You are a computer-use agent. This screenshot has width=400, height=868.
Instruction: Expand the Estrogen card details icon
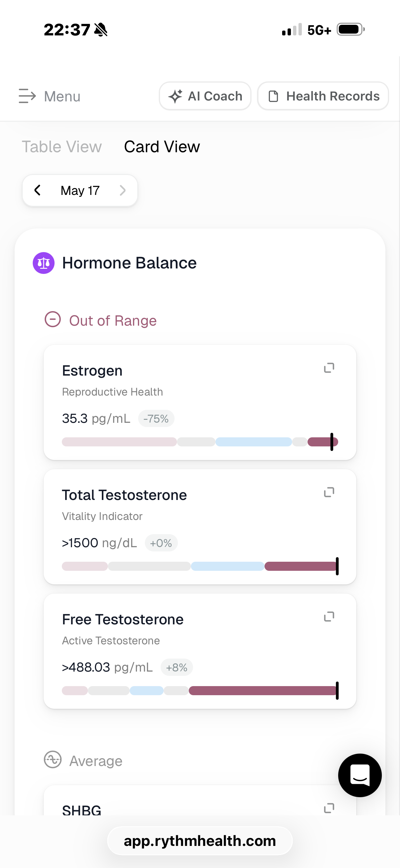coord(329,368)
